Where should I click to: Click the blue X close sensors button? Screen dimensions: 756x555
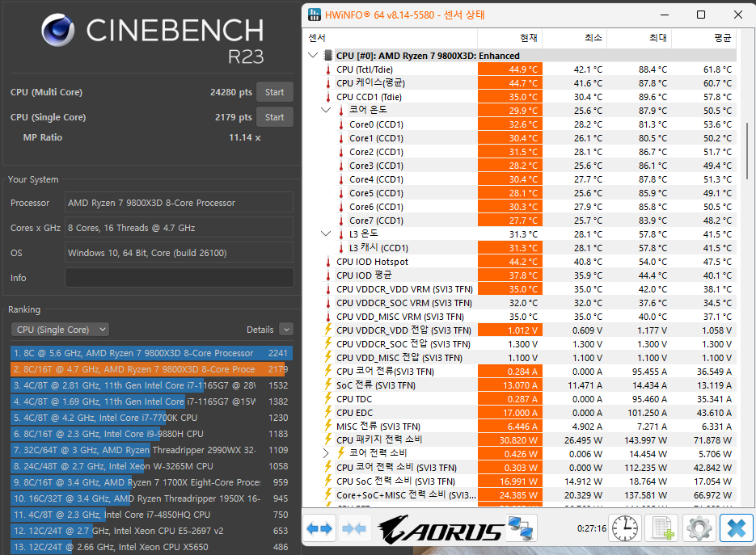[x=737, y=528]
